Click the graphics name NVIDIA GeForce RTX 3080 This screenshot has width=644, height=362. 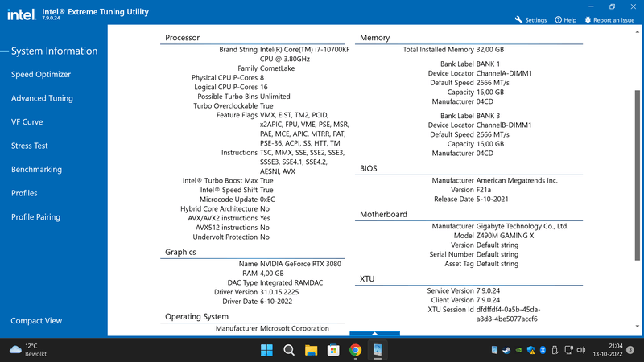pyautogui.click(x=300, y=264)
